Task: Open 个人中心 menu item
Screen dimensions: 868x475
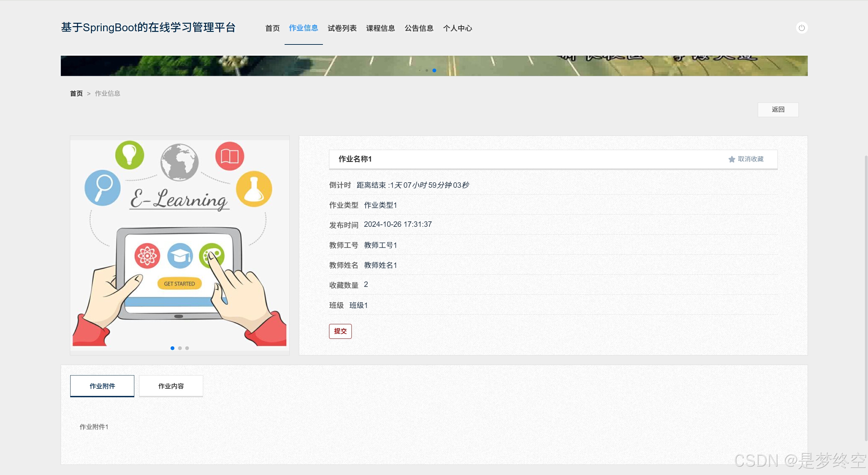Action: pyautogui.click(x=457, y=28)
